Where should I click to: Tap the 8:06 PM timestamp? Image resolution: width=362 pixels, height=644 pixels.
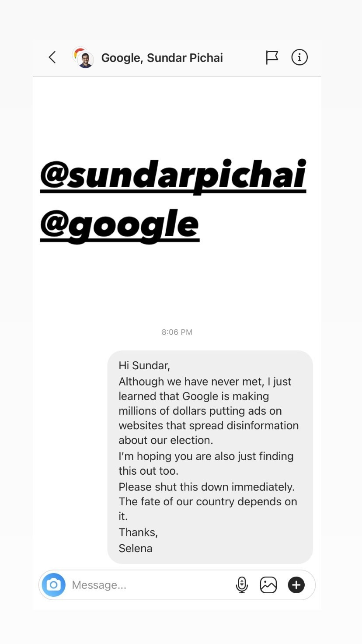[x=177, y=332]
